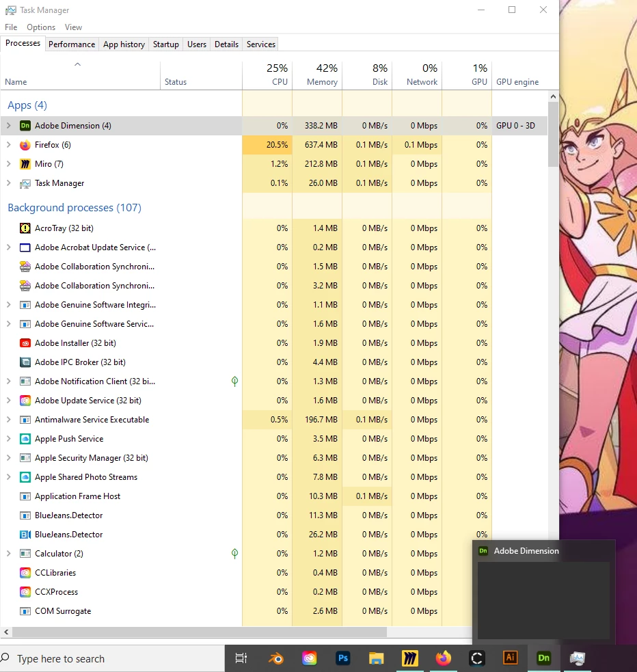Expand the Miro process group
The height and width of the screenshot is (672, 637).
[9, 163]
